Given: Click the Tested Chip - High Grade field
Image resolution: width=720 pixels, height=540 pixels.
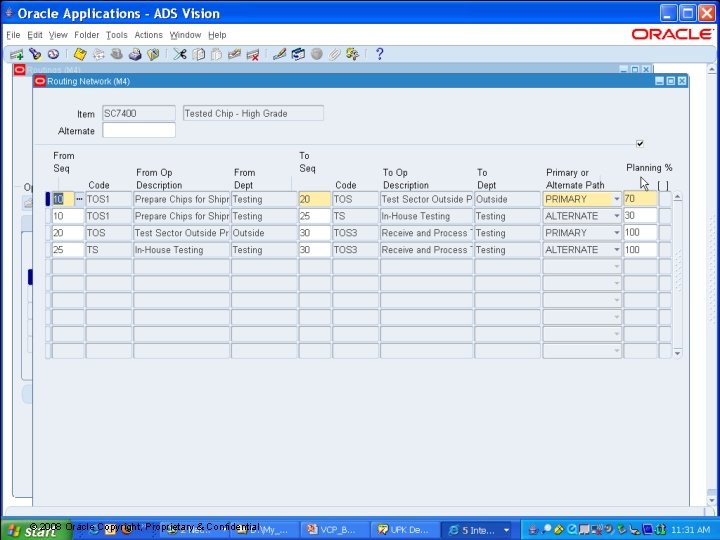Looking at the screenshot, I should click(253, 113).
